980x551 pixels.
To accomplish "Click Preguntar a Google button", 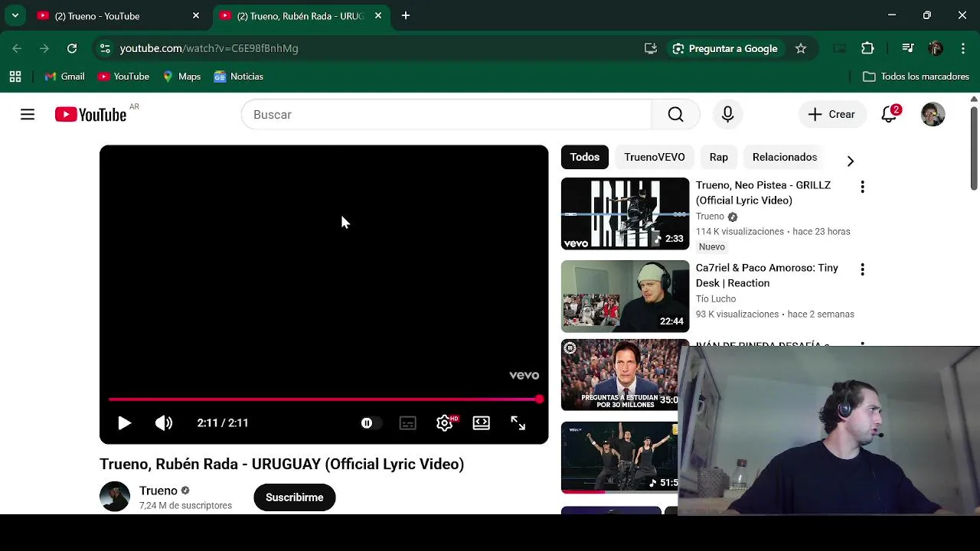I will click(724, 48).
